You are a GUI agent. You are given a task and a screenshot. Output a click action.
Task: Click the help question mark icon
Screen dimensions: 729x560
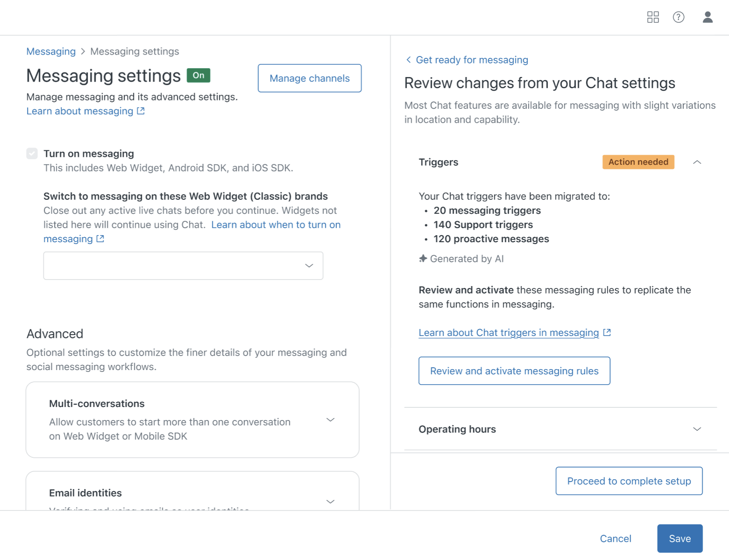[x=679, y=17]
